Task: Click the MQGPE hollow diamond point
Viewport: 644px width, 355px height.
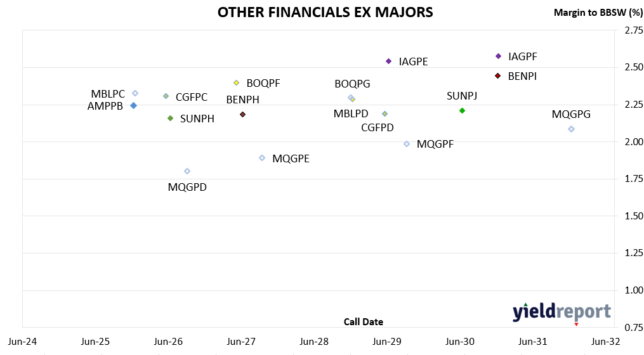Action: 262,158
